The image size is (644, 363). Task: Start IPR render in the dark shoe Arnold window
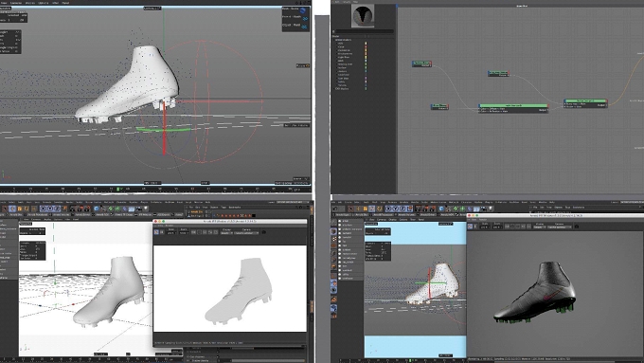click(470, 227)
